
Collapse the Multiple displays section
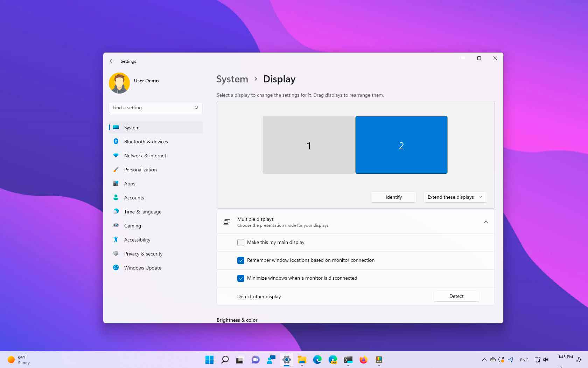pyautogui.click(x=486, y=222)
